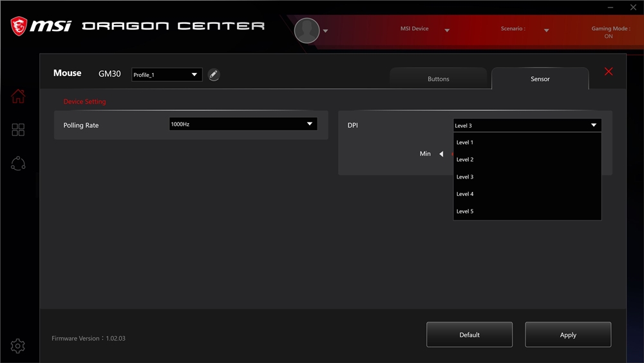Open the settings gear in sidebar
This screenshot has width=644, height=363.
click(x=17, y=346)
